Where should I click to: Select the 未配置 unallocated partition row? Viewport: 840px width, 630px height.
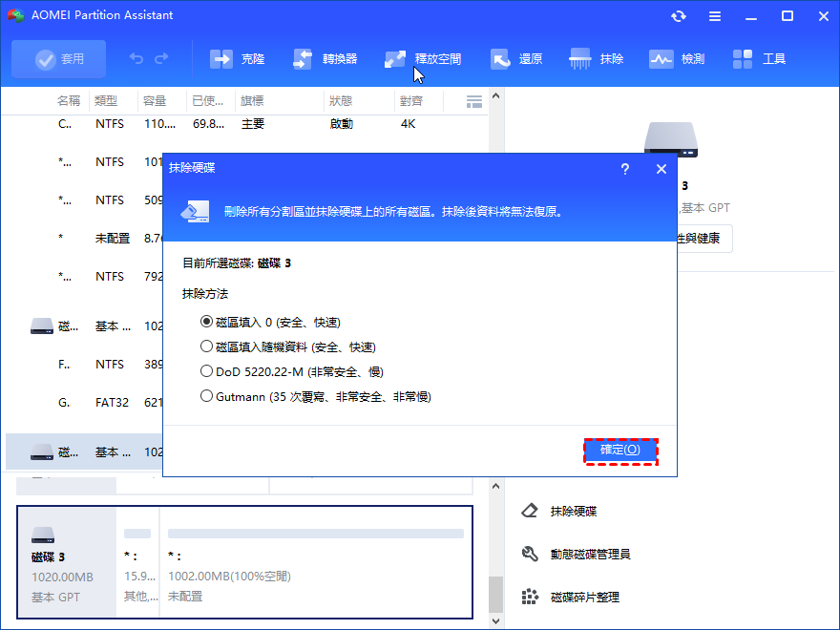(84, 239)
